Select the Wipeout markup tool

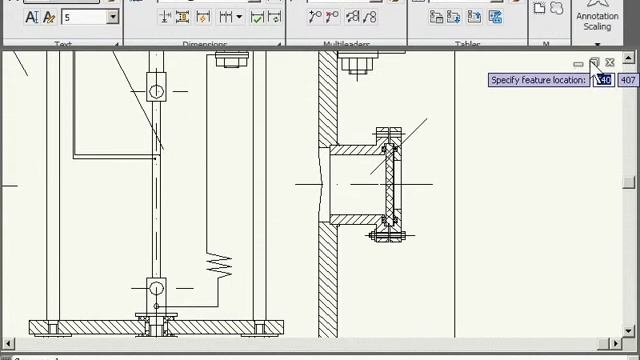(540, 8)
